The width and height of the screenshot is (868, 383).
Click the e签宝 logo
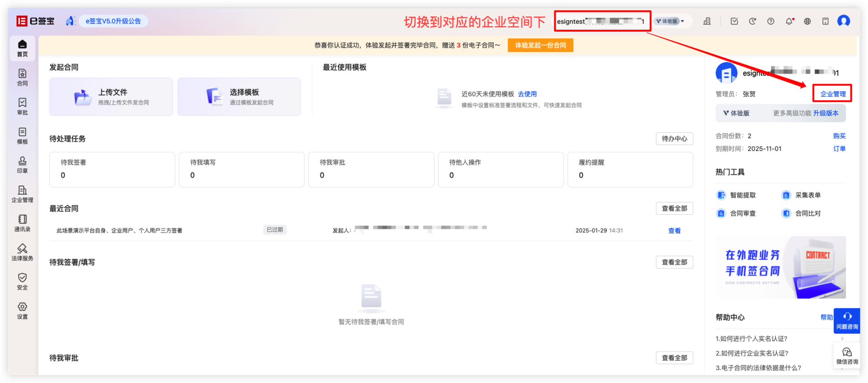click(x=36, y=21)
